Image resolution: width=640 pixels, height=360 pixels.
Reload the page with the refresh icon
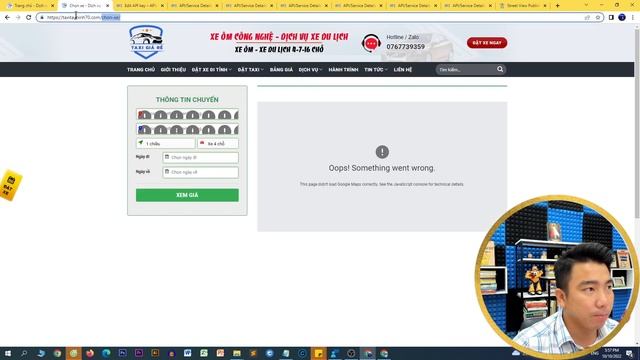[x=29, y=18]
